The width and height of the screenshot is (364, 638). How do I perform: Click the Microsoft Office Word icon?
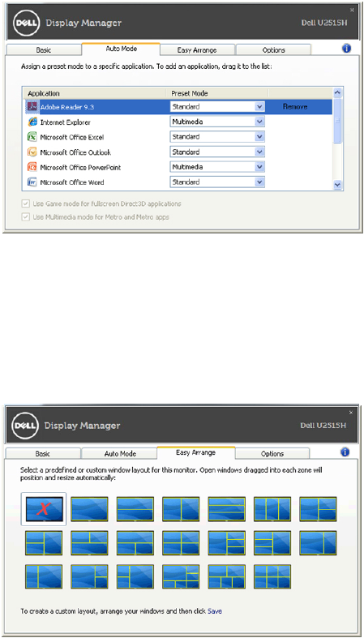(x=32, y=182)
